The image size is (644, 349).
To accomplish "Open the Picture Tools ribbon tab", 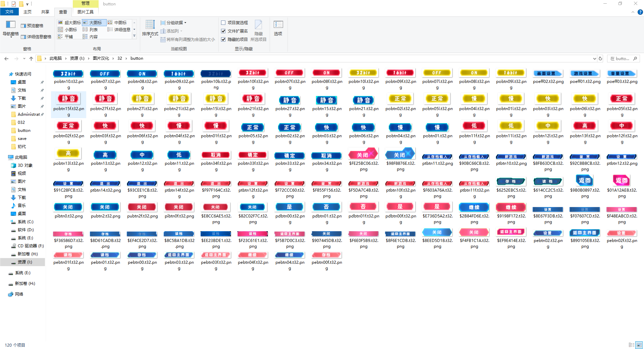I will click(85, 12).
